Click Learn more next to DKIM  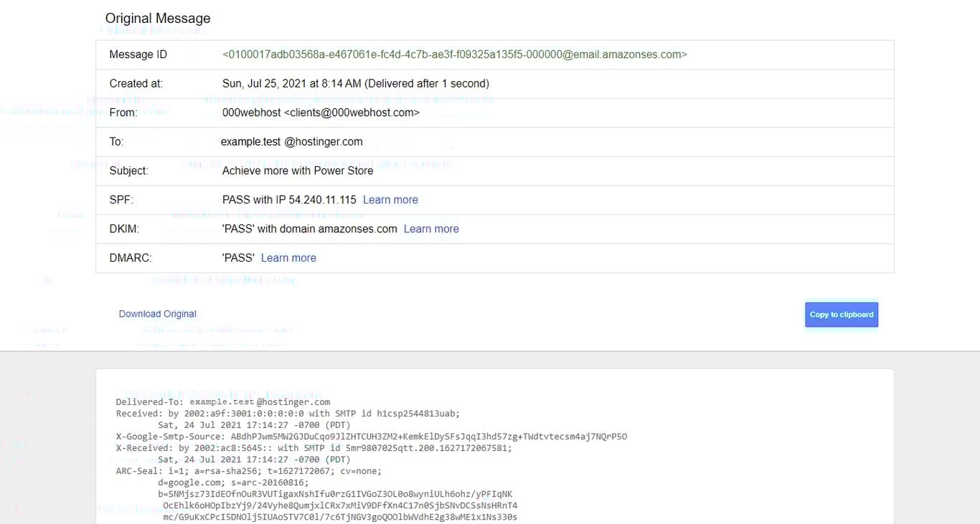tap(430, 229)
